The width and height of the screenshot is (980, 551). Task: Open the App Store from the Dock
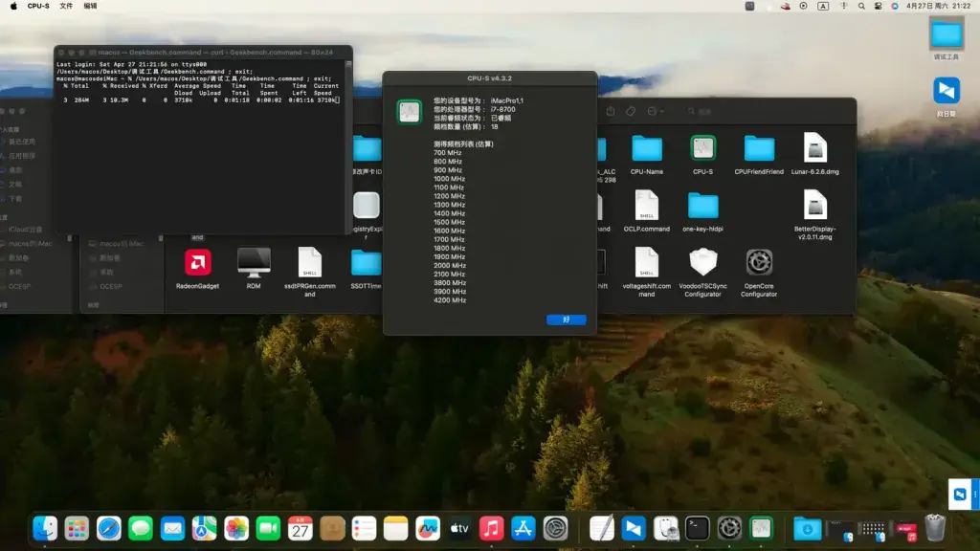(523, 528)
